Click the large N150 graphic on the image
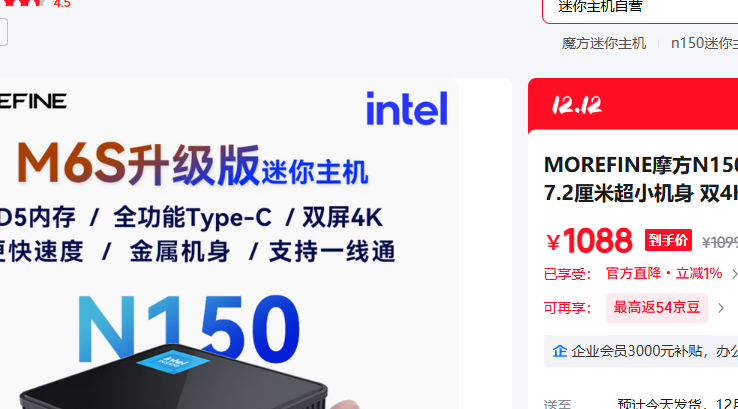 coord(188,328)
